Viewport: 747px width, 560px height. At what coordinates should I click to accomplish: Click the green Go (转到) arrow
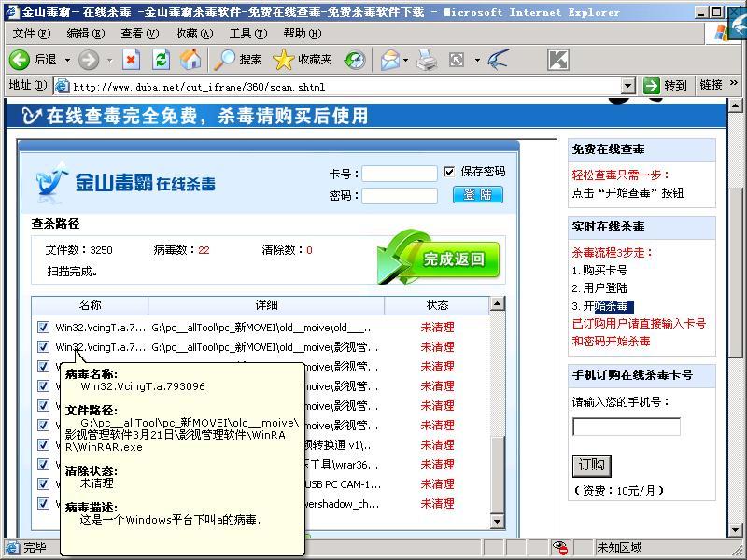651,86
